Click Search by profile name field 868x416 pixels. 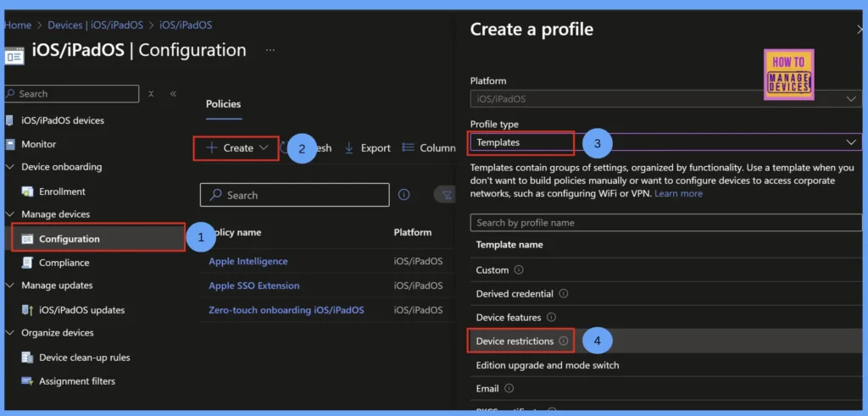click(666, 222)
